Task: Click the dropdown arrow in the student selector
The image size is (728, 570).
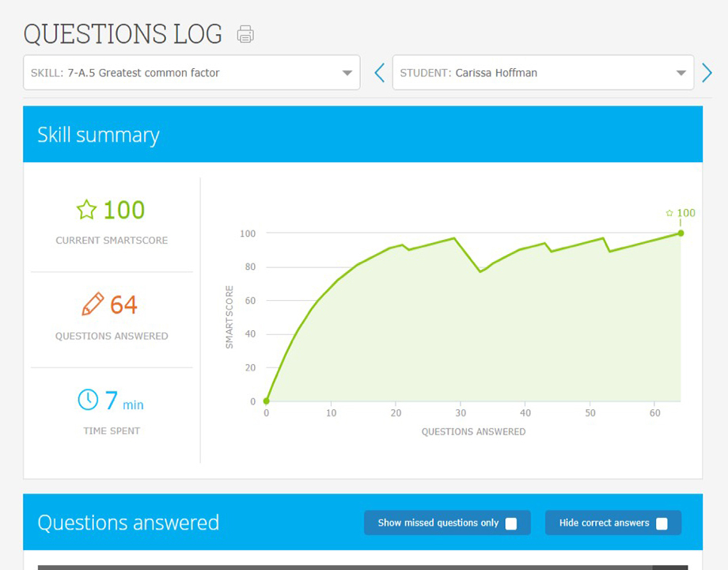Action: point(681,72)
